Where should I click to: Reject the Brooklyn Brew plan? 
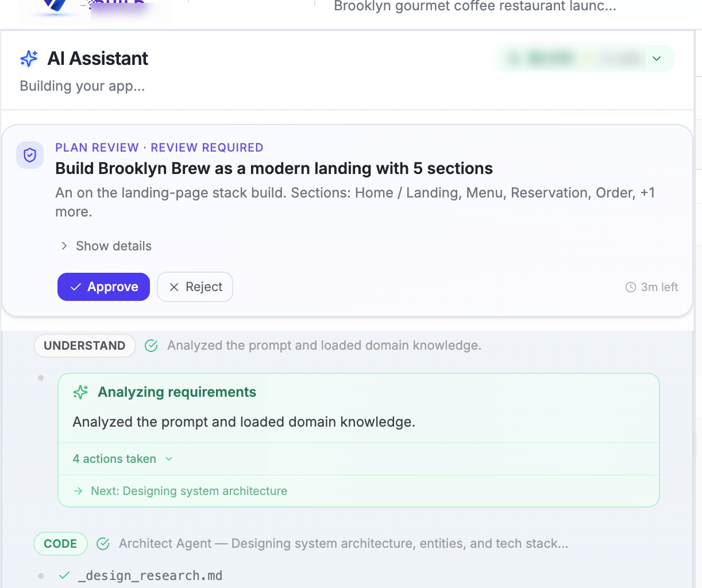coord(195,287)
